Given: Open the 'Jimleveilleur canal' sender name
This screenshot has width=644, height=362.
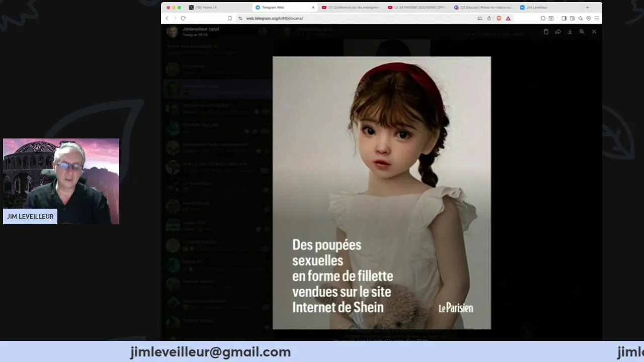Looking at the screenshot, I should click(201, 29).
